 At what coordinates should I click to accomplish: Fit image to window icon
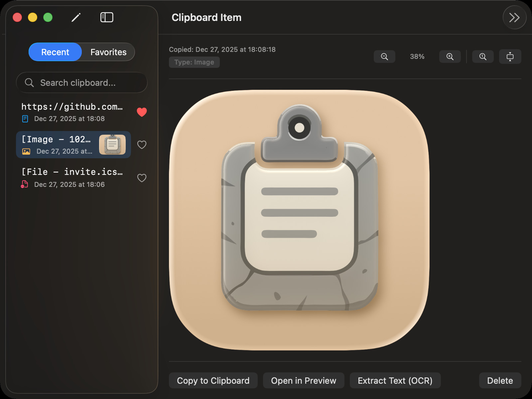coord(510,57)
